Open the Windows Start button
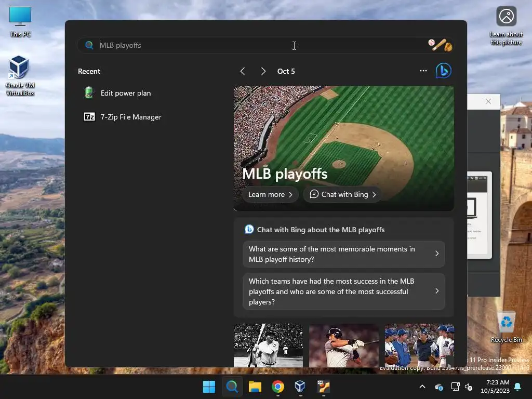This screenshot has height=399, width=532. (x=209, y=387)
